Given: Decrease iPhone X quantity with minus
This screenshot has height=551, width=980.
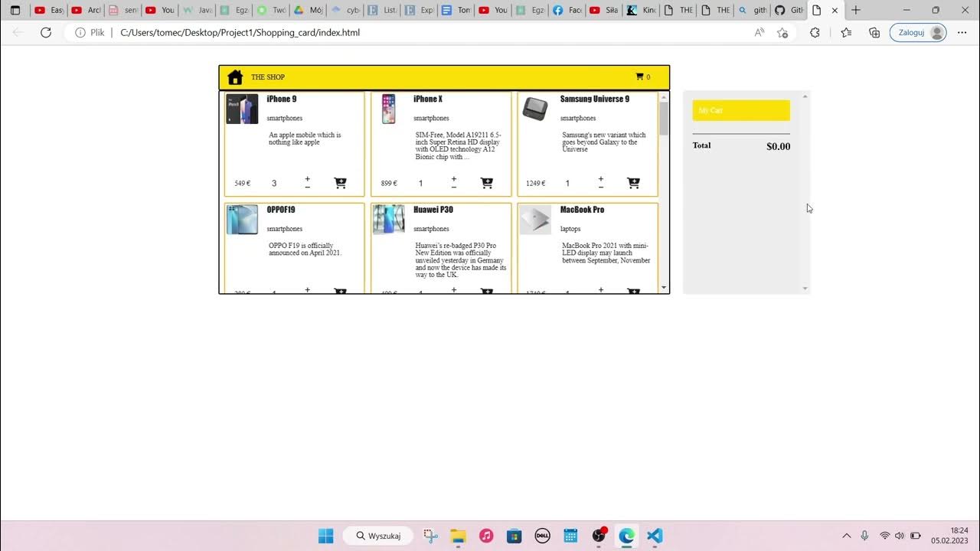Looking at the screenshot, I should 454,187.
